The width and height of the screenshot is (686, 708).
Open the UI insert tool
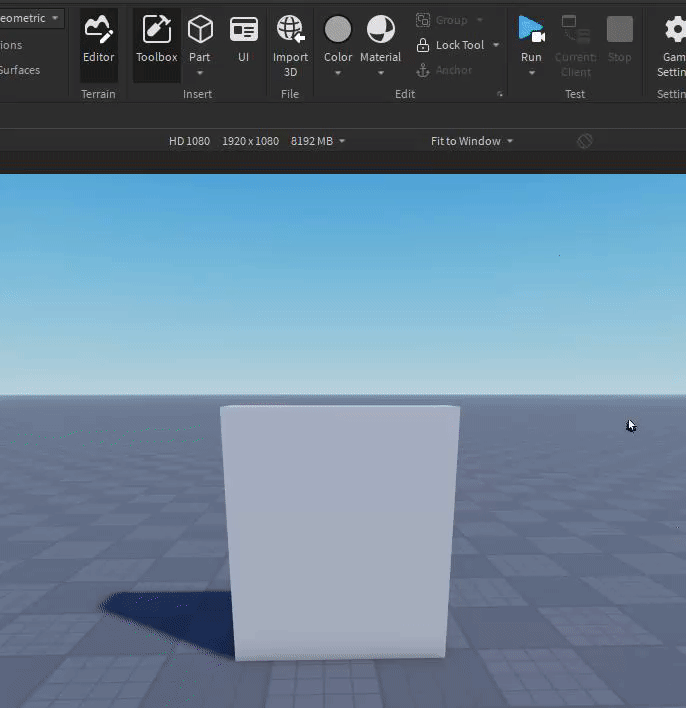click(x=243, y=40)
